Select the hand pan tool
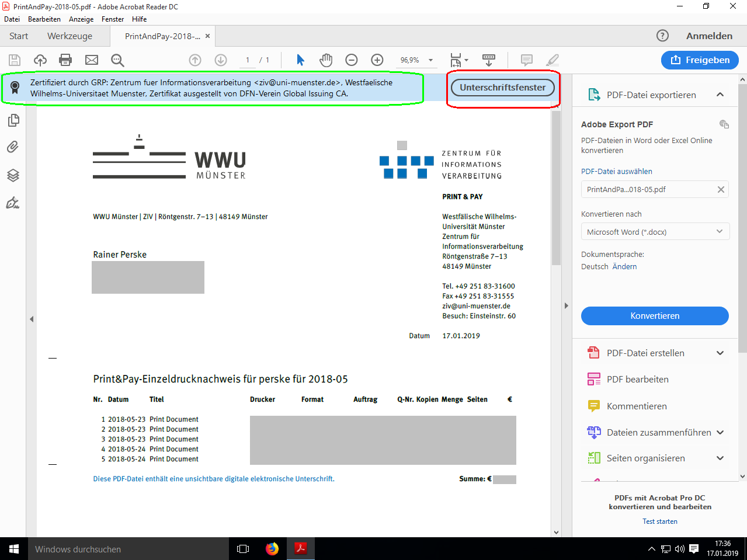The height and width of the screenshot is (560, 747). point(326,60)
